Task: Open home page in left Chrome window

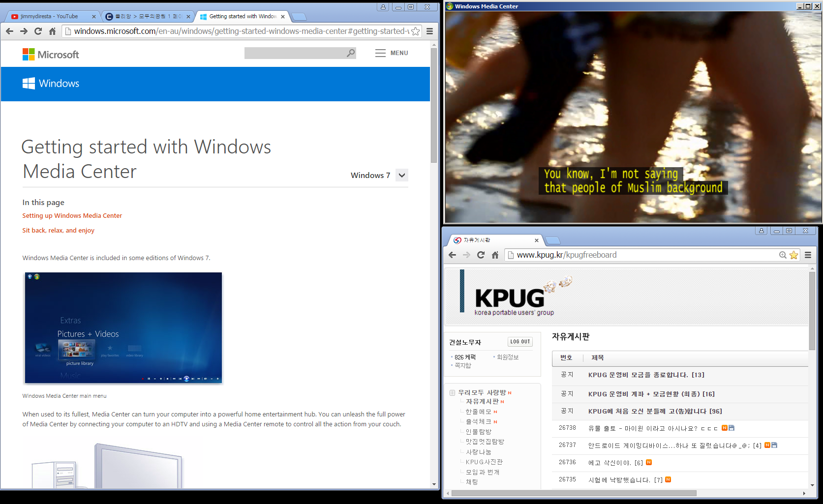Action: click(x=52, y=31)
